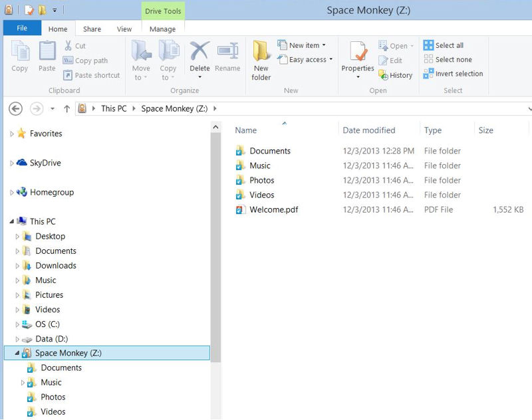This screenshot has height=420, width=532.
Task: Click the navigation pane scrollbar thumb
Action: click(215, 247)
